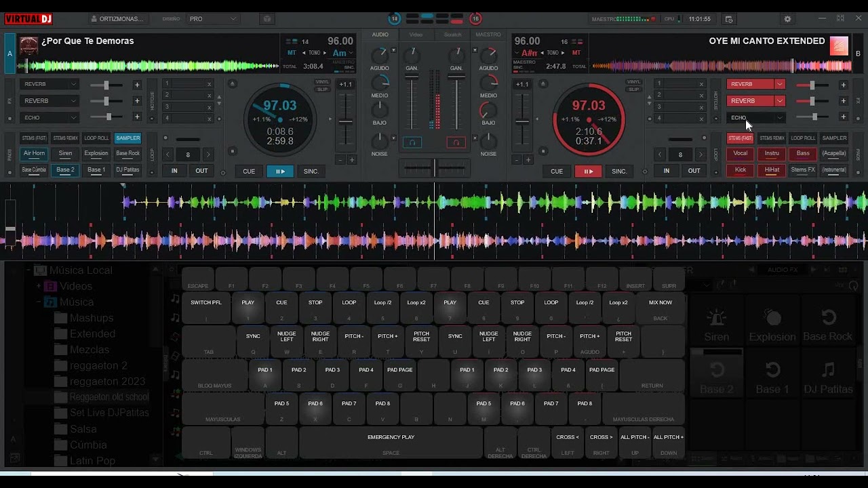Toggle play/pause on deck A

(x=280, y=171)
